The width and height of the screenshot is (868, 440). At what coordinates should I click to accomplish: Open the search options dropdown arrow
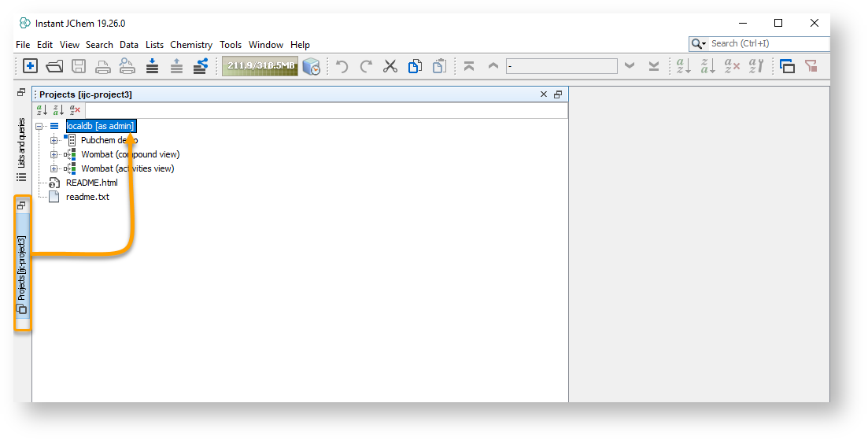(704, 44)
